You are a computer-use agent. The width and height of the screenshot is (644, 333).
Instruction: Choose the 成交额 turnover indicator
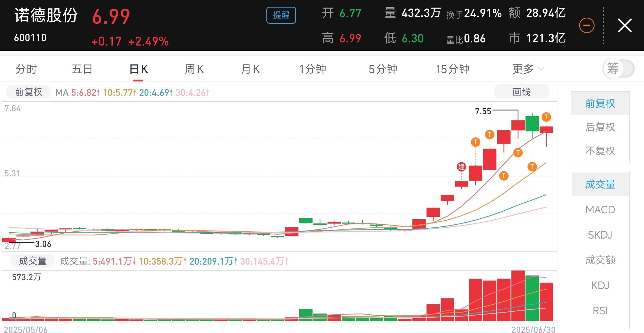[600, 260]
